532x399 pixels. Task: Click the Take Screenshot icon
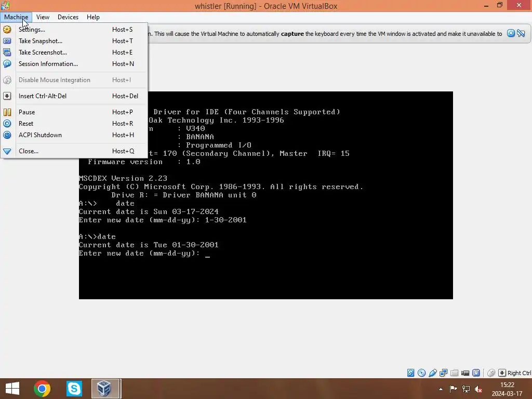pyautogui.click(x=7, y=52)
